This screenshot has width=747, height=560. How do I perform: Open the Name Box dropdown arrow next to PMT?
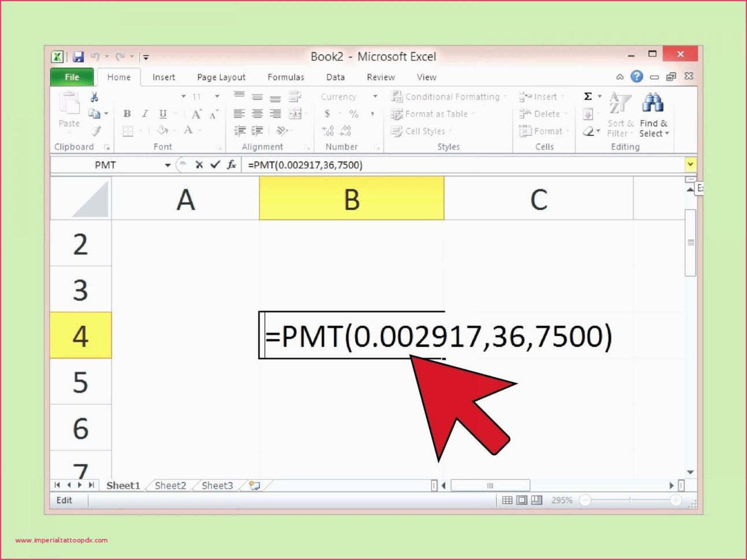pyautogui.click(x=168, y=165)
